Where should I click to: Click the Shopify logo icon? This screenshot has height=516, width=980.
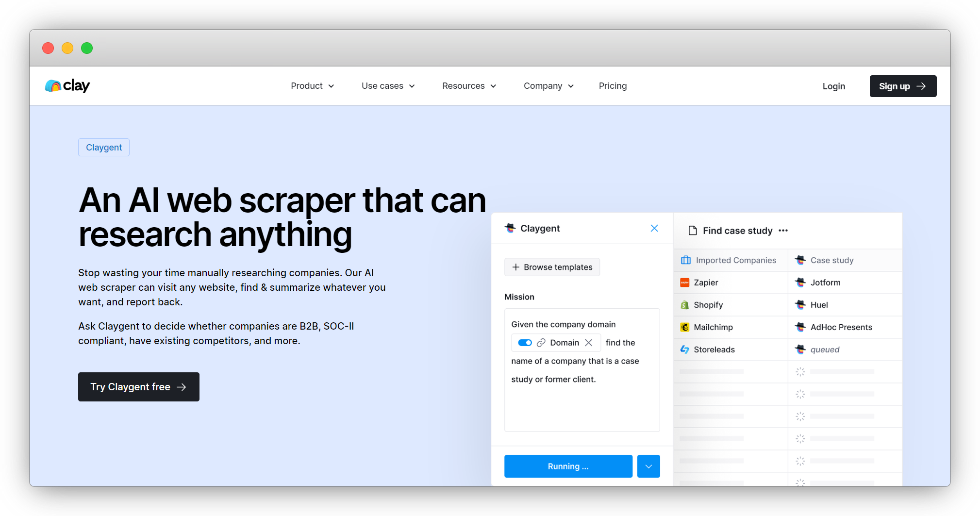685,305
